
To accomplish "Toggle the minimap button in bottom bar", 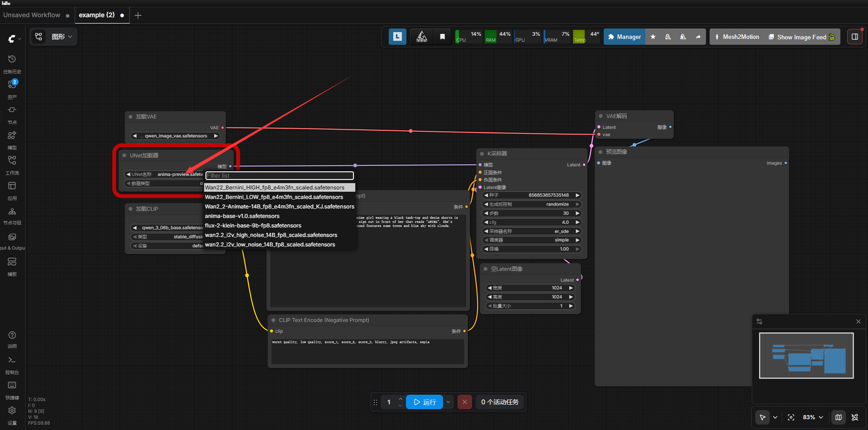I will click(x=839, y=417).
